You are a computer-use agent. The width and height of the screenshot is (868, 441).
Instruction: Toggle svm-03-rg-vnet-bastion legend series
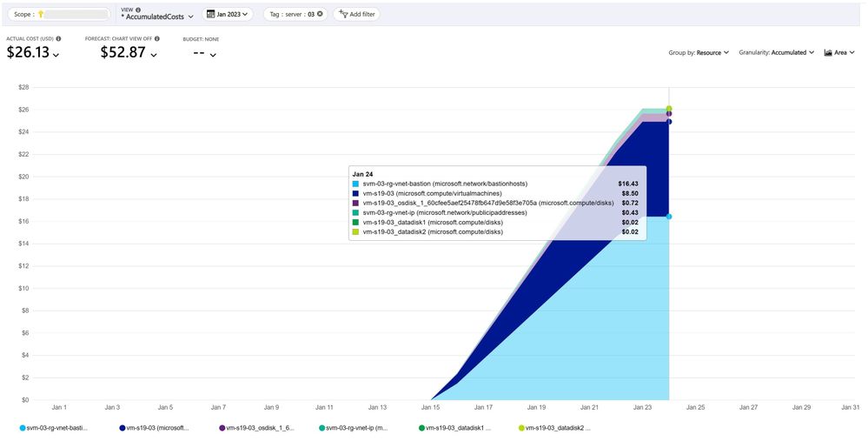tap(53, 428)
